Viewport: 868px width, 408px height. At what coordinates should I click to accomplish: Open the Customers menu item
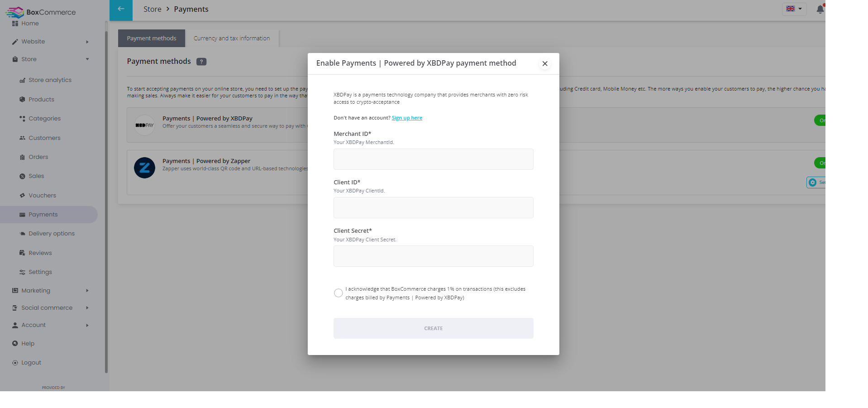[44, 138]
